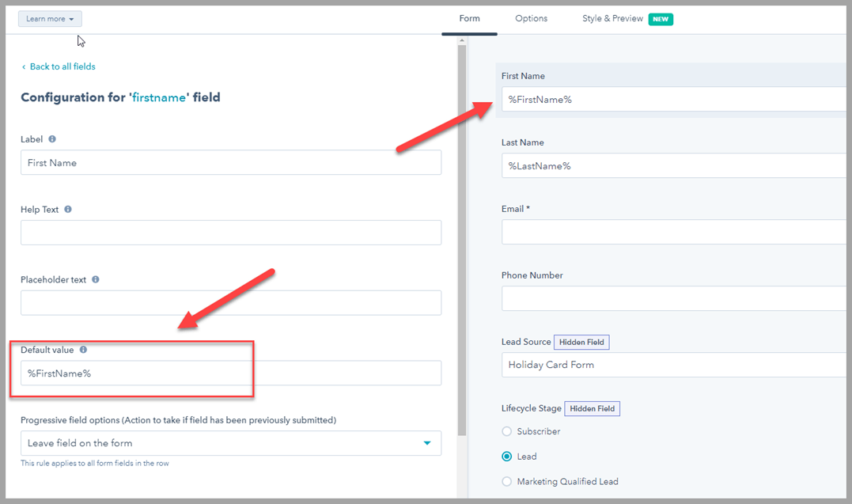Click the Default value info icon
This screenshot has width=852, height=504.
83,350
